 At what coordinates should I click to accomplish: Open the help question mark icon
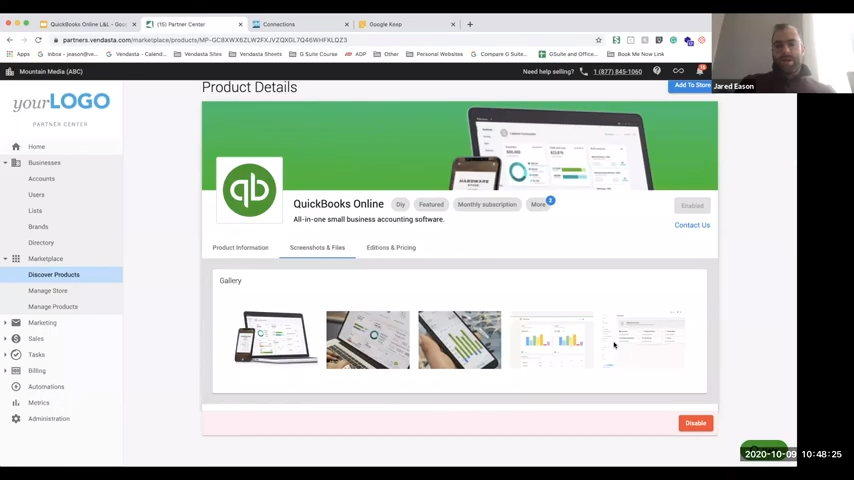pos(657,71)
